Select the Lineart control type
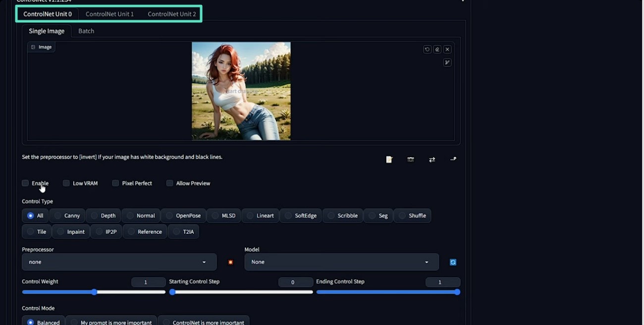The image size is (644, 325). [x=260, y=216]
